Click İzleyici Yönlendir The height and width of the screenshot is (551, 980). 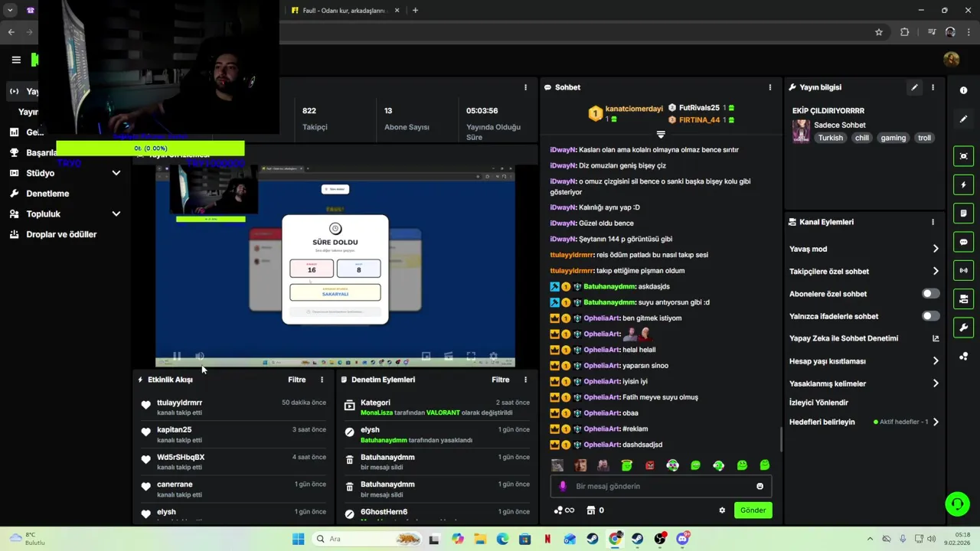click(818, 403)
